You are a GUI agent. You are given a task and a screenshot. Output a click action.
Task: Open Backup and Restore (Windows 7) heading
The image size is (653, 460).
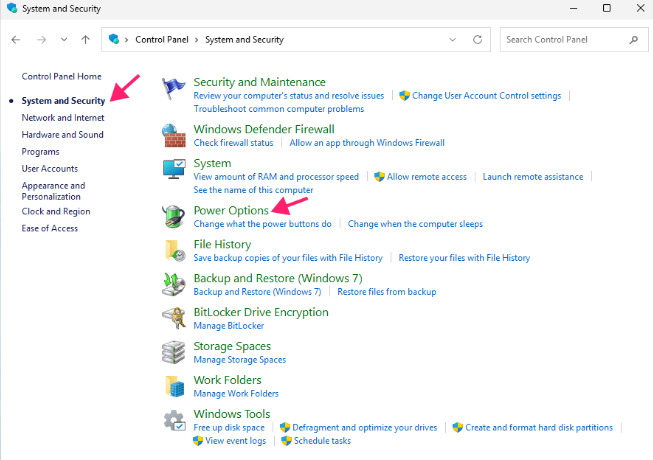click(x=278, y=278)
